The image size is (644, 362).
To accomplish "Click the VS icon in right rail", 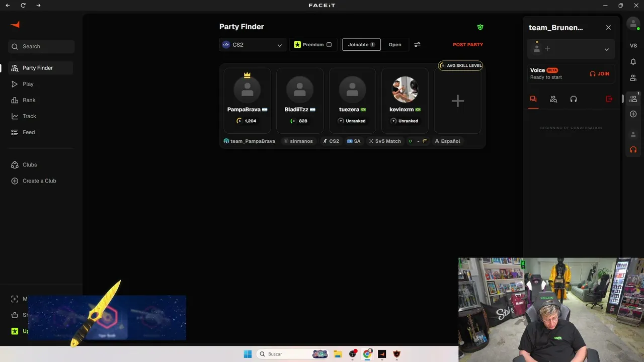I will click(633, 46).
